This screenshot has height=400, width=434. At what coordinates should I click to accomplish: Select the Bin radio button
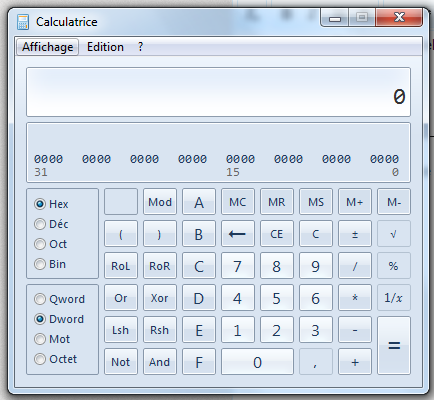tap(40, 264)
